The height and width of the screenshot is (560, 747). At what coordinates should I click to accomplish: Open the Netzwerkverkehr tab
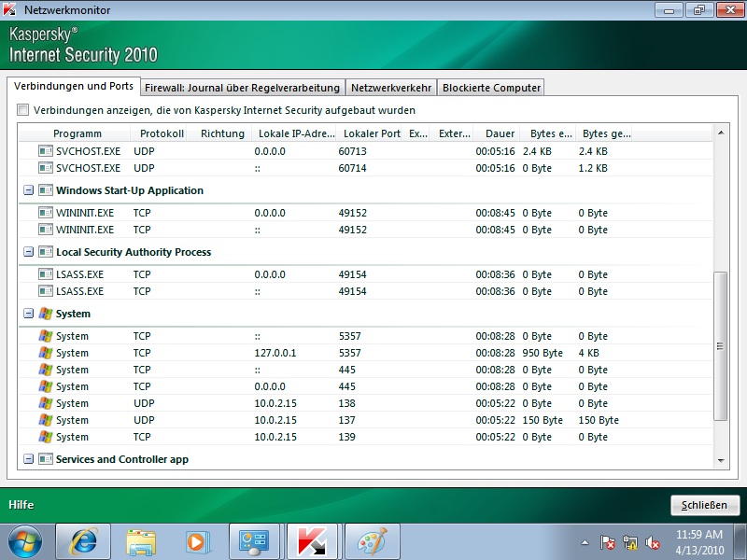(x=391, y=88)
